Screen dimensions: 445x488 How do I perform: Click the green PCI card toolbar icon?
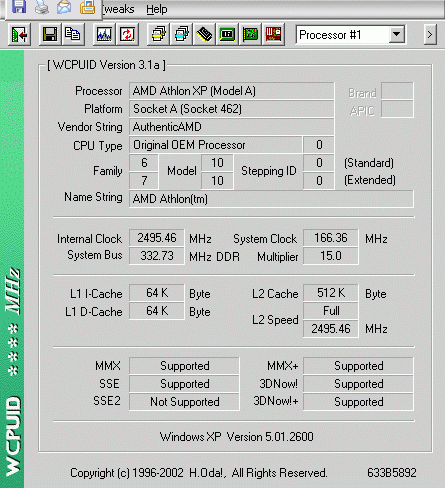click(250, 34)
